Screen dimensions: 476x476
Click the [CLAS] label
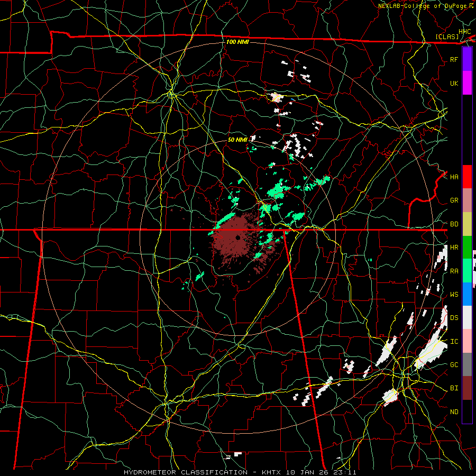click(447, 36)
